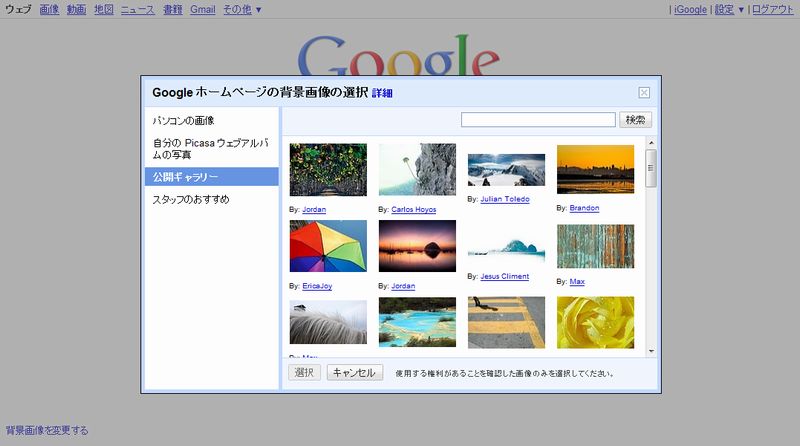The height and width of the screenshot is (446, 800).
Task: Open the Brandon author link
Action: [584, 208]
